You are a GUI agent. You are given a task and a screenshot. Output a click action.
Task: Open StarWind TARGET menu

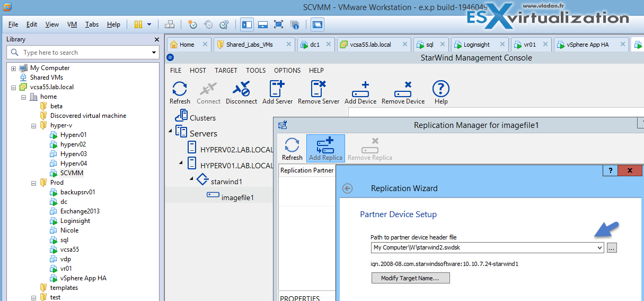point(226,70)
